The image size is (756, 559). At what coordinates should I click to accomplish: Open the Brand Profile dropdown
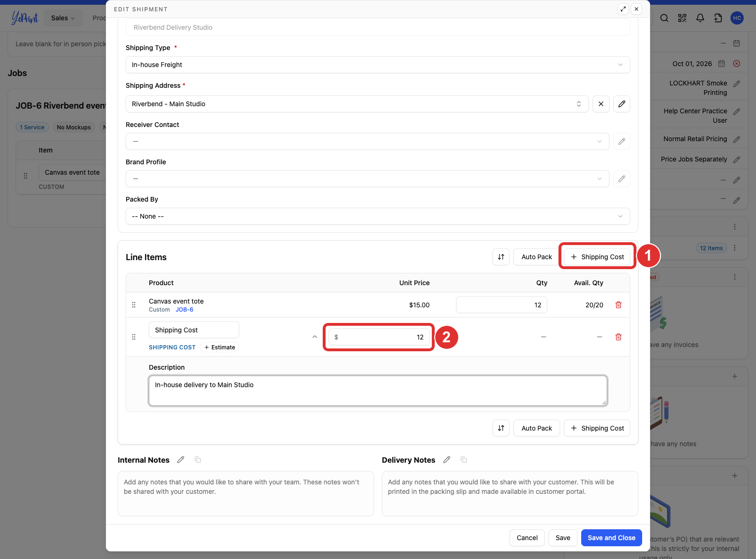(368, 178)
